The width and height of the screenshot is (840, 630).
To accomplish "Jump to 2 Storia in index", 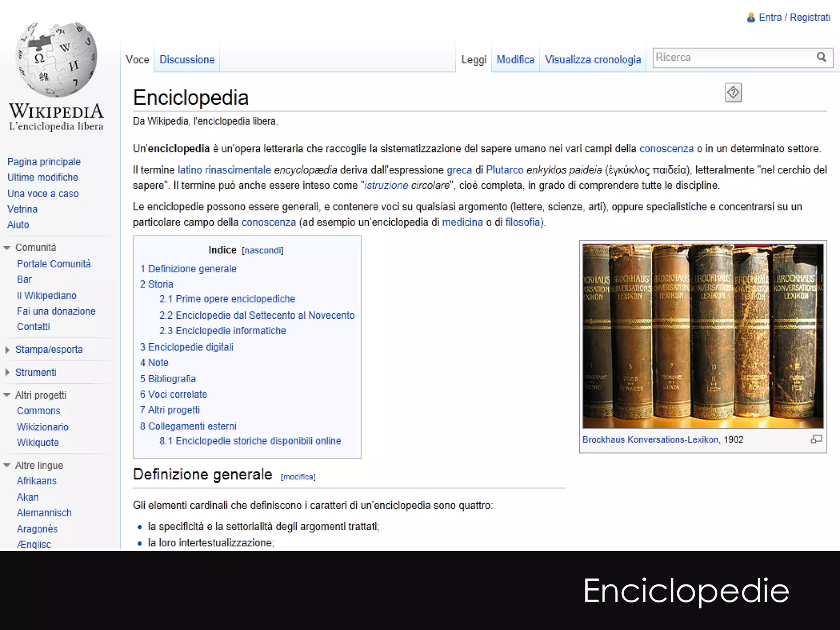I will point(157,284).
